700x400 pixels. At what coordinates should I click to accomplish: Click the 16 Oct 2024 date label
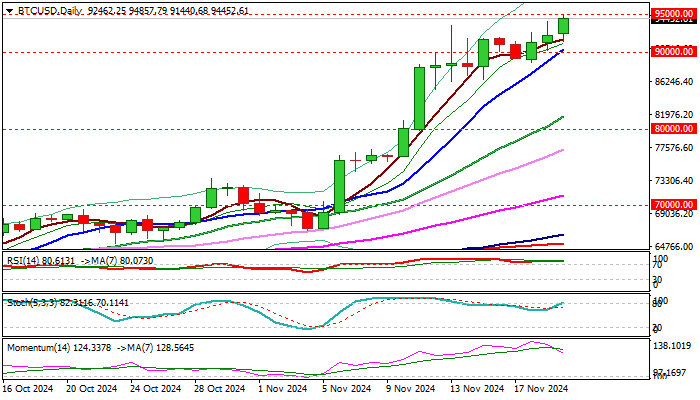(x=28, y=389)
